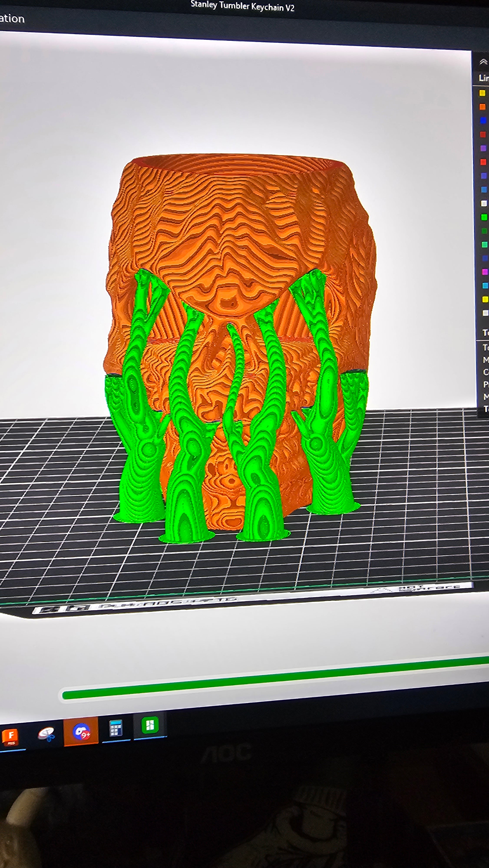Click the dark red legend swatch

[x=482, y=135]
